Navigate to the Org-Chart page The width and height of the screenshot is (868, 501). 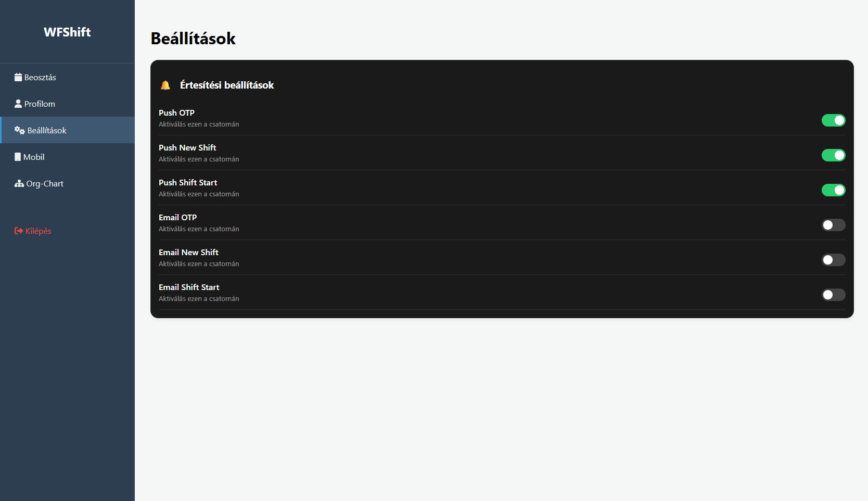[x=45, y=183]
